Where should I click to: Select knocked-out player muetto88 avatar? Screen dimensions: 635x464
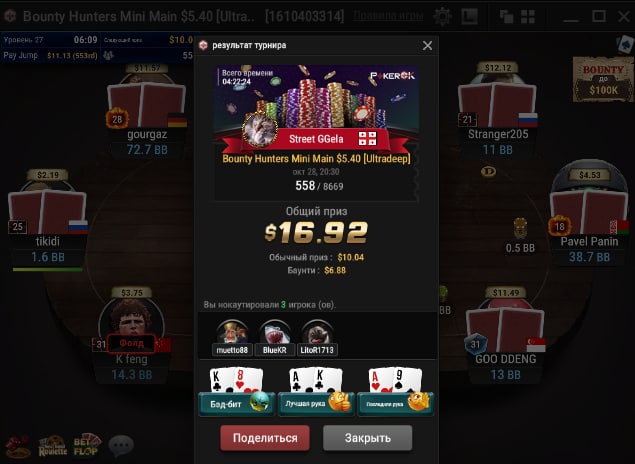point(232,332)
